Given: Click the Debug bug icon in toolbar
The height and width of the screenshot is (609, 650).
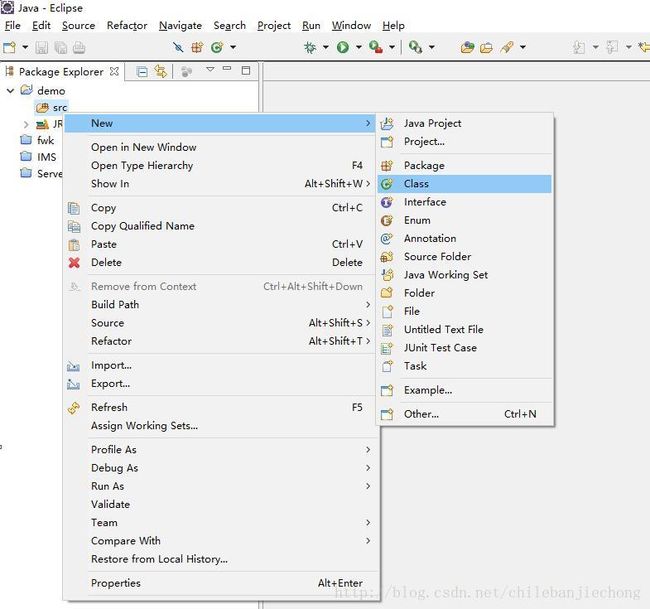Looking at the screenshot, I should (x=310, y=47).
